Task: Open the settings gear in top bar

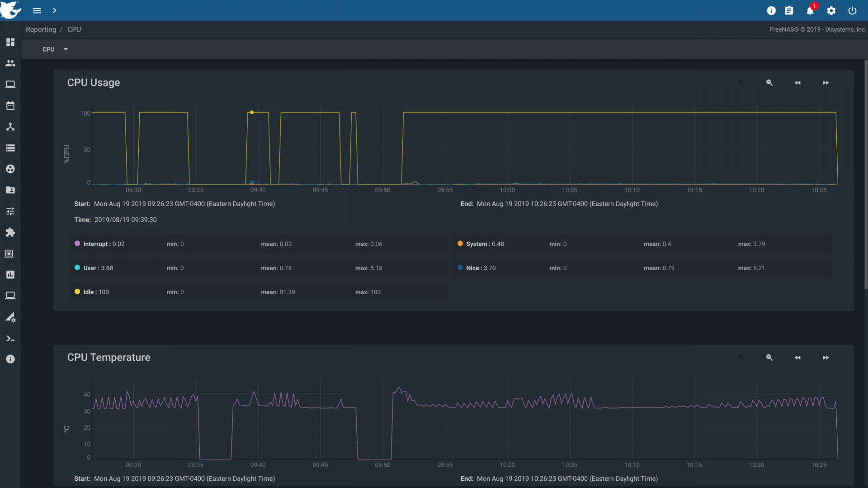Action: (x=831, y=10)
